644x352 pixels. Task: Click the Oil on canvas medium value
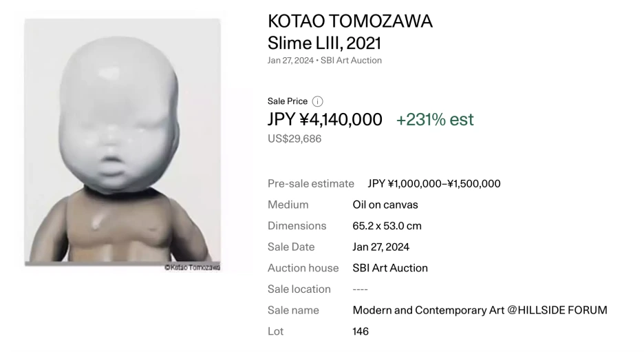385,205
